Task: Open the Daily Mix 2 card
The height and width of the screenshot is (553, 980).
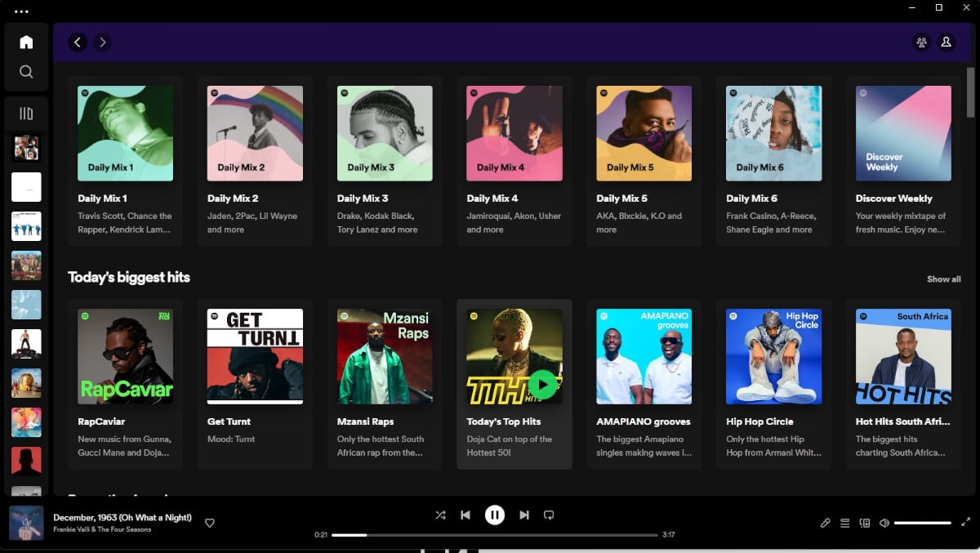Action: click(255, 162)
